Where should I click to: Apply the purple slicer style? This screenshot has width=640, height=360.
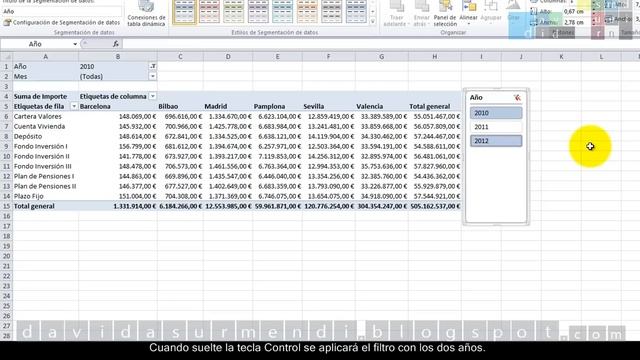click(x=258, y=12)
